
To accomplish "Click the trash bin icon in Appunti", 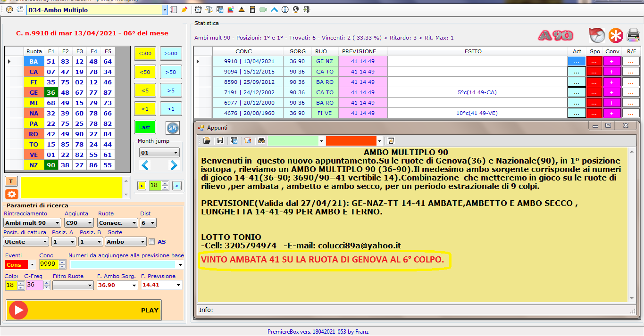I will (x=391, y=140).
